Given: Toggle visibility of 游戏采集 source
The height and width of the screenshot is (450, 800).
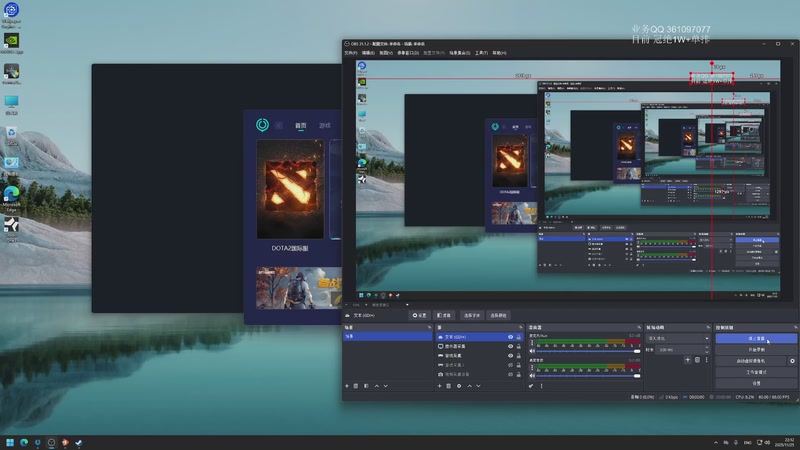Looking at the screenshot, I should point(510,356).
